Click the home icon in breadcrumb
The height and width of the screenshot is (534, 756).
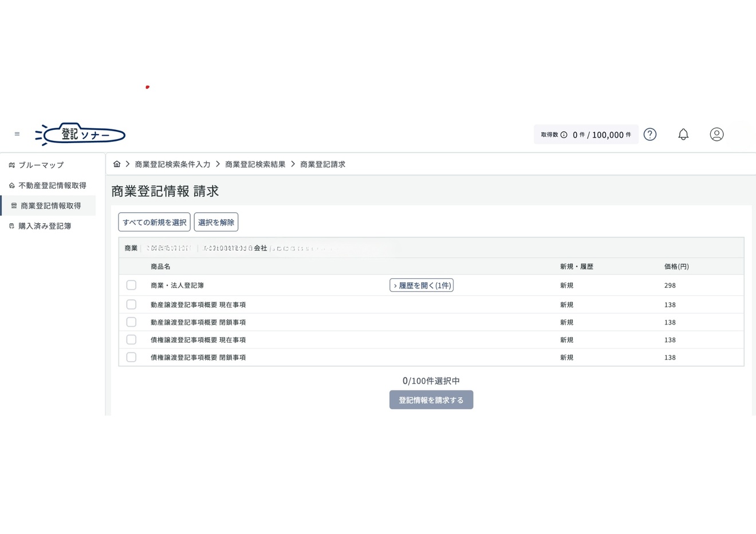point(117,164)
